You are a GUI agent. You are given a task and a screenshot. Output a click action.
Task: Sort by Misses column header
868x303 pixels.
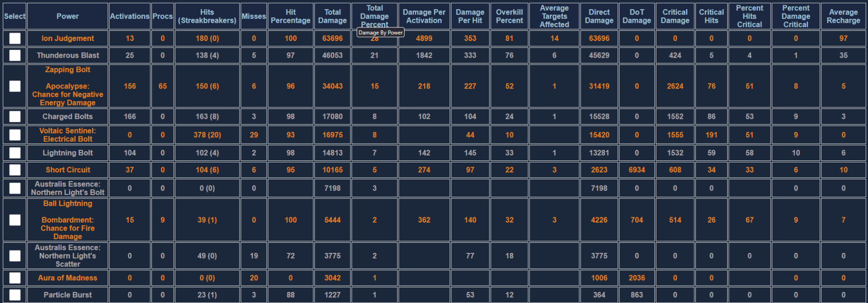(254, 16)
